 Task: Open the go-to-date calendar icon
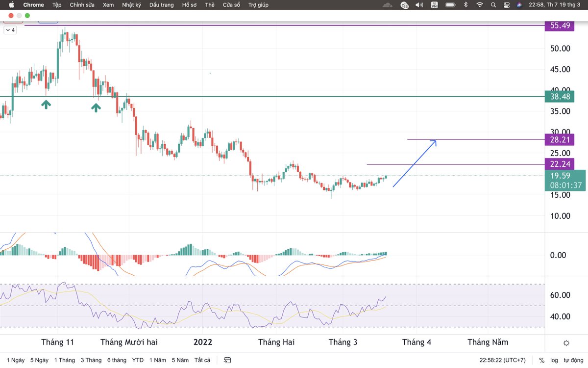pos(227,360)
